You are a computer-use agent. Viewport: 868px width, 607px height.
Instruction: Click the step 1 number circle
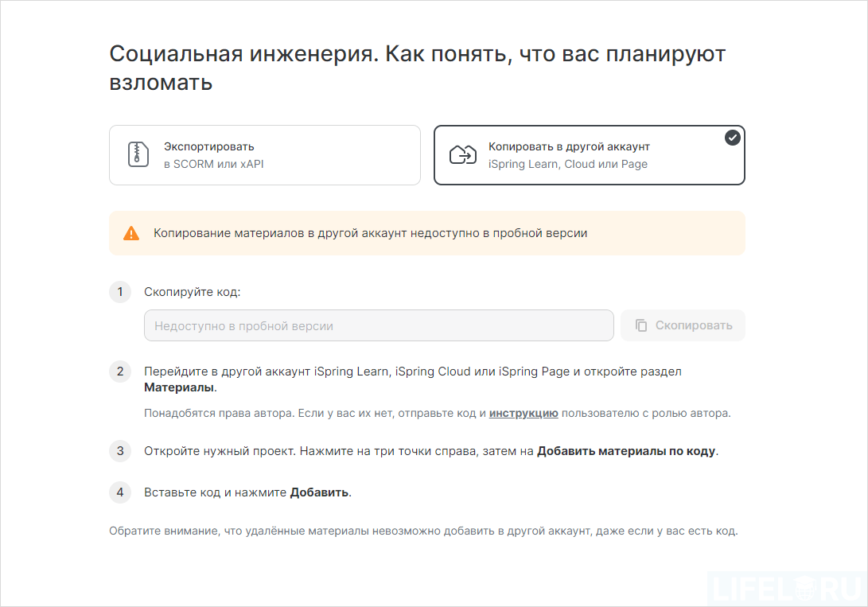(x=120, y=292)
